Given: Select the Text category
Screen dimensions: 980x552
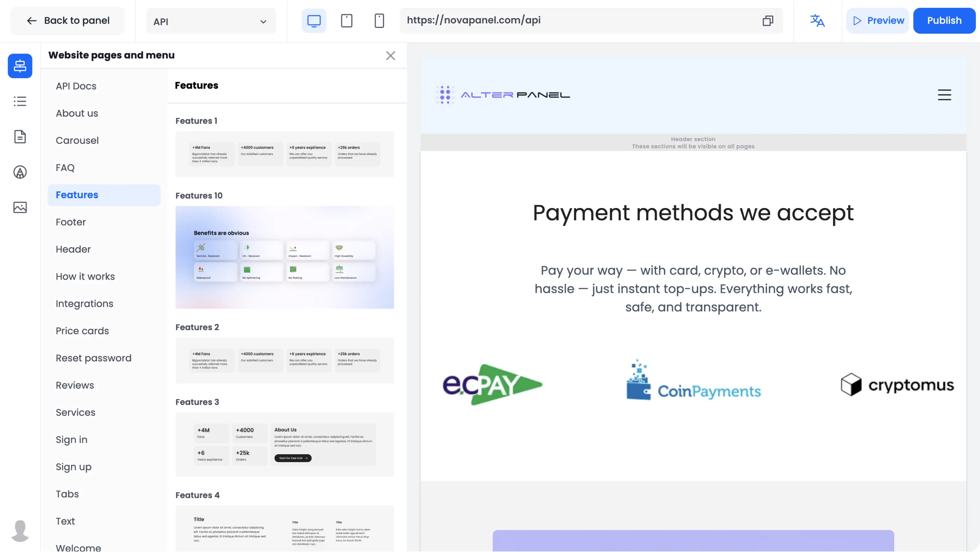Looking at the screenshot, I should (x=104, y=521).
